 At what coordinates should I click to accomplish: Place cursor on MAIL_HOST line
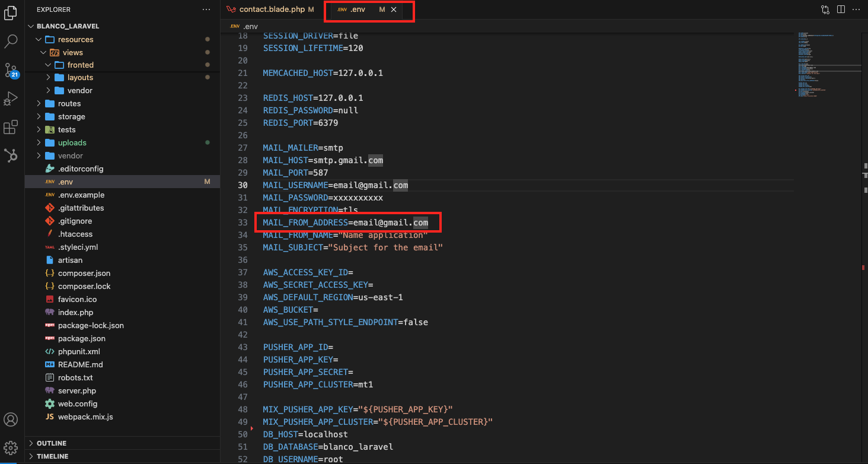[x=323, y=160]
